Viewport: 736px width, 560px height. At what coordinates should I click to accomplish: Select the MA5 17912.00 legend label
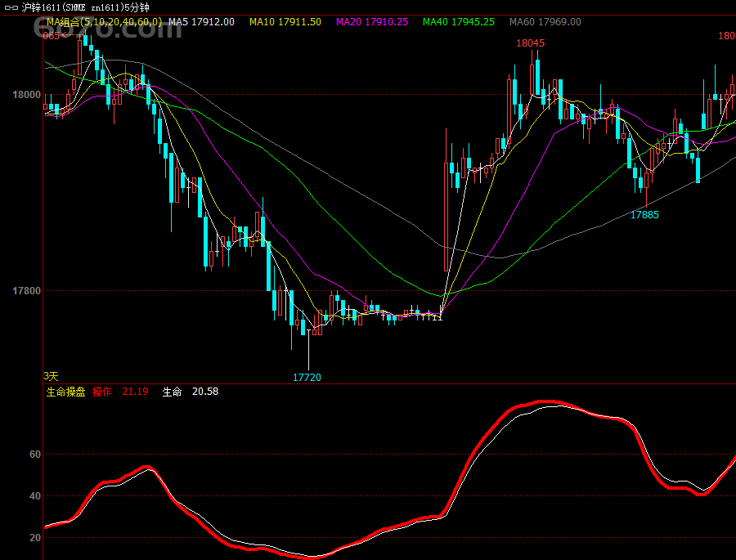click(201, 22)
